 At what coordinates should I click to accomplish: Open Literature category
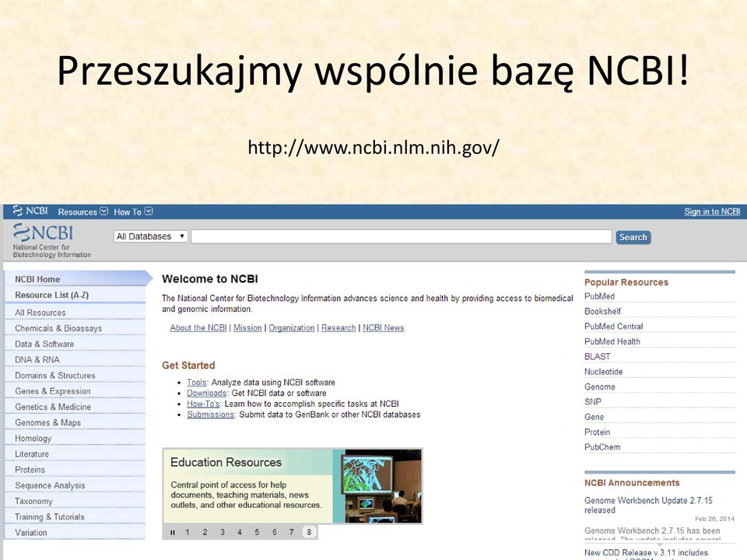pos(75,453)
